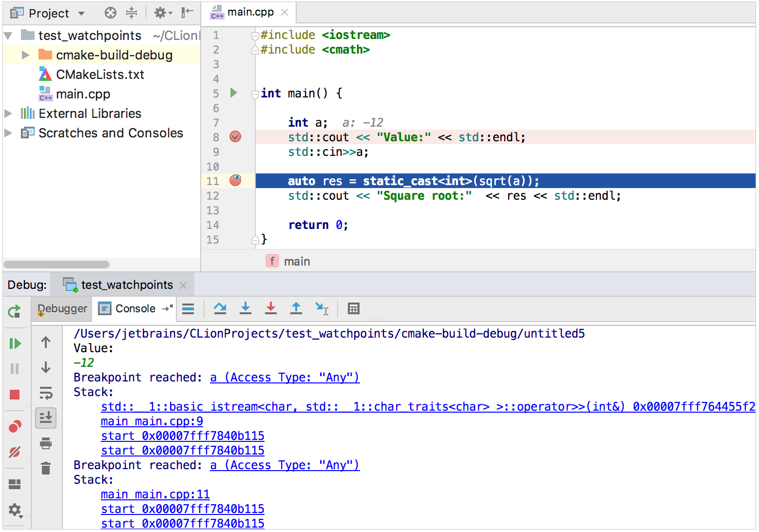
Task: Click the Force Step Into icon
Action: pyautogui.click(x=271, y=308)
